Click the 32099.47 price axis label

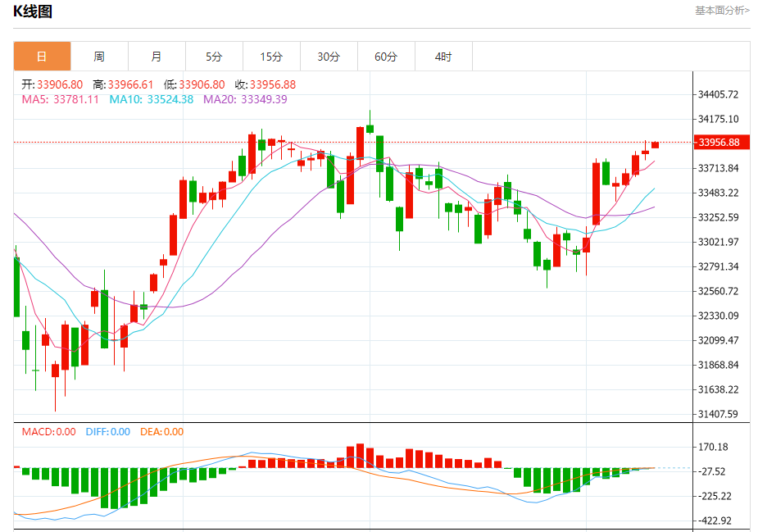(719, 340)
